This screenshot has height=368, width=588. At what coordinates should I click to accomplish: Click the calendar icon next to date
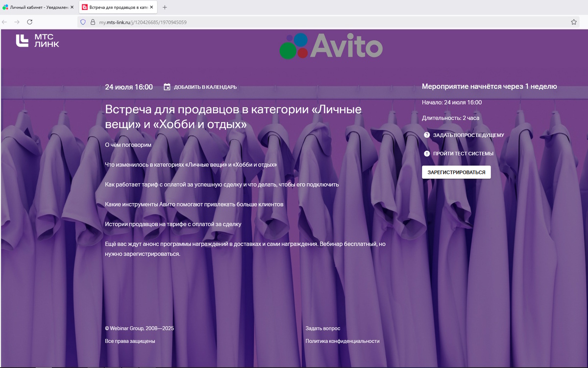[167, 87]
